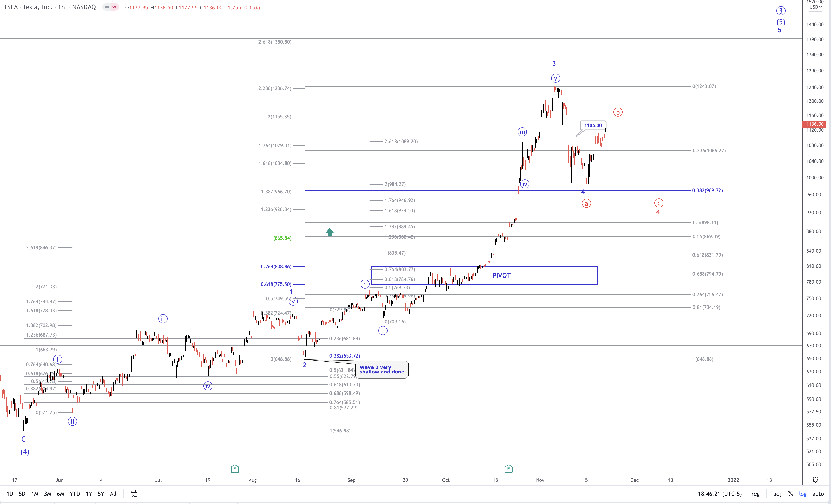831x504 pixels.
Task: Select Fibonacci label 0.236(1066.27)
Action: pos(709,150)
